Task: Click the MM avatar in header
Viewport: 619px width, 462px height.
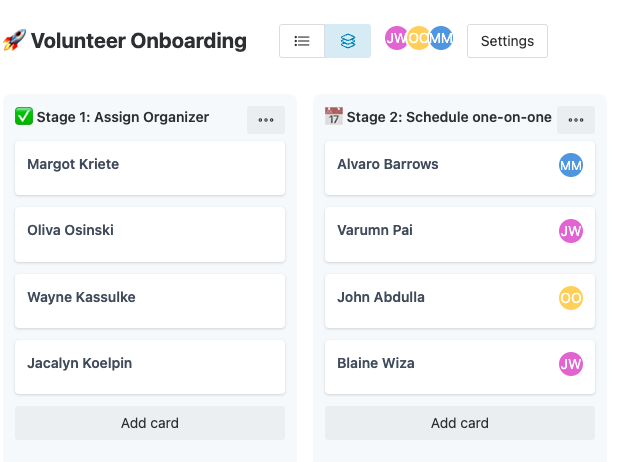Action: [442, 39]
